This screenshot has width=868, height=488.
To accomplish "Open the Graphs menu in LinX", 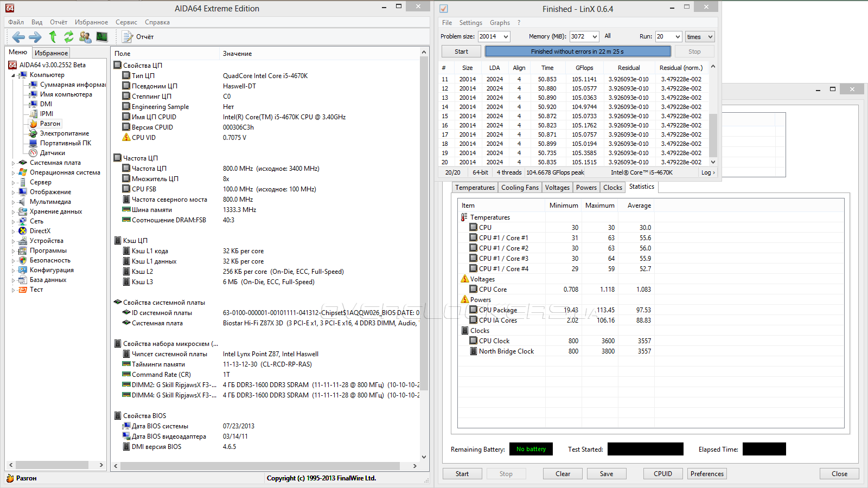I will coord(500,23).
